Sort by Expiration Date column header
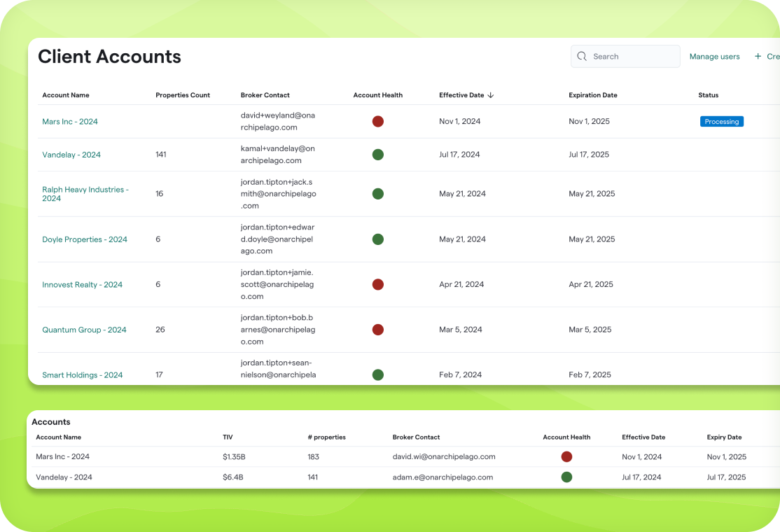The width and height of the screenshot is (780, 532). [593, 95]
